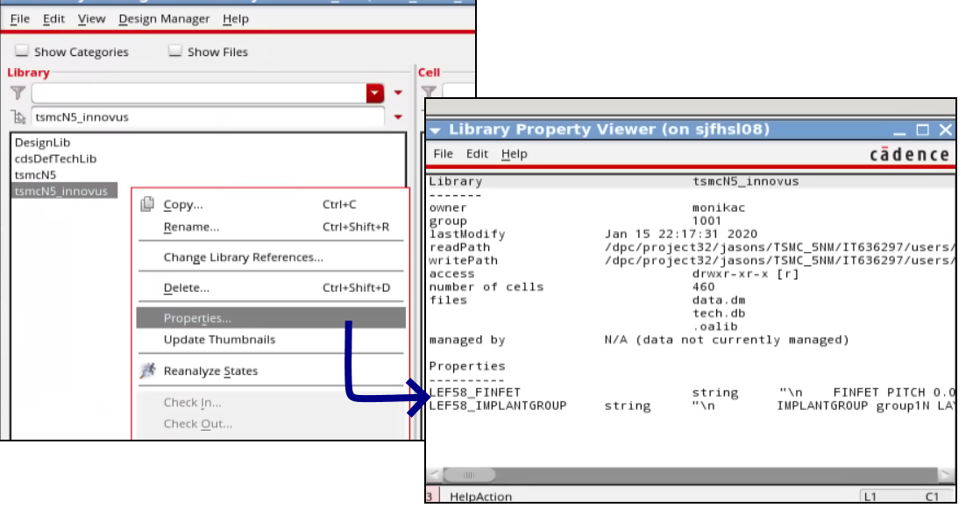Click the readPath value line
Viewport: 980px width, 522px height.
[779, 247]
